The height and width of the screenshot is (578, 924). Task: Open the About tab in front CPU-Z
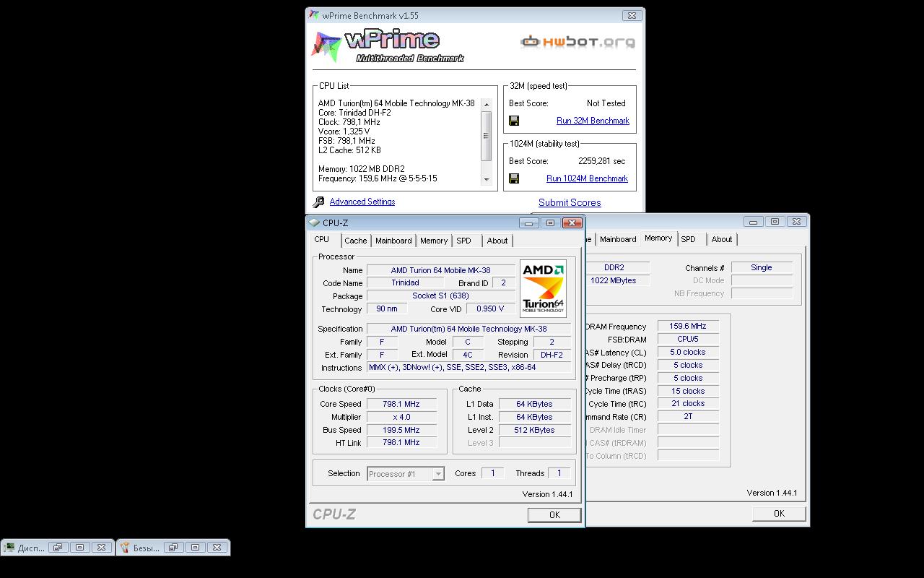[497, 241]
